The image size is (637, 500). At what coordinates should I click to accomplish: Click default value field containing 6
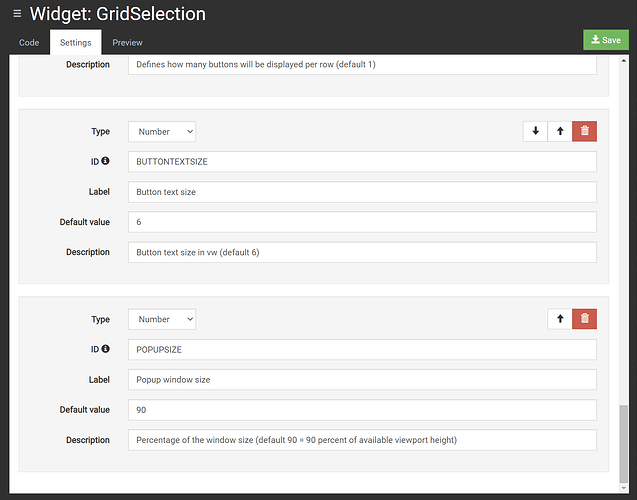point(362,221)
